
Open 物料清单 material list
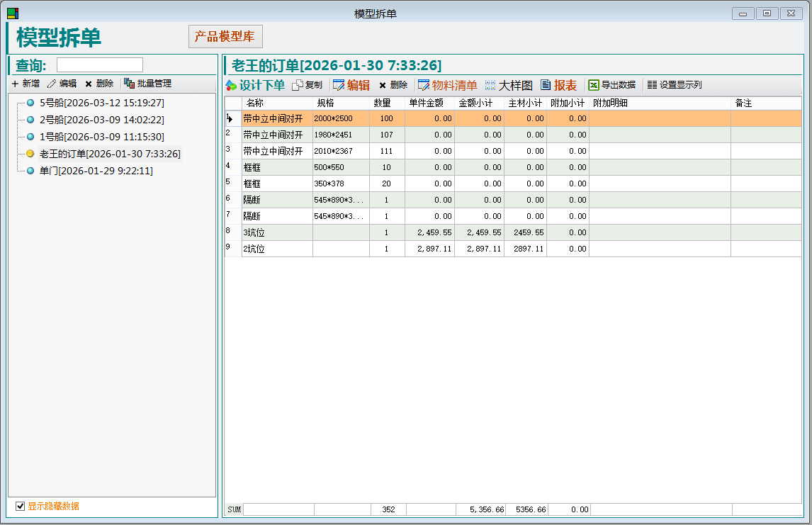pos(447,85)
